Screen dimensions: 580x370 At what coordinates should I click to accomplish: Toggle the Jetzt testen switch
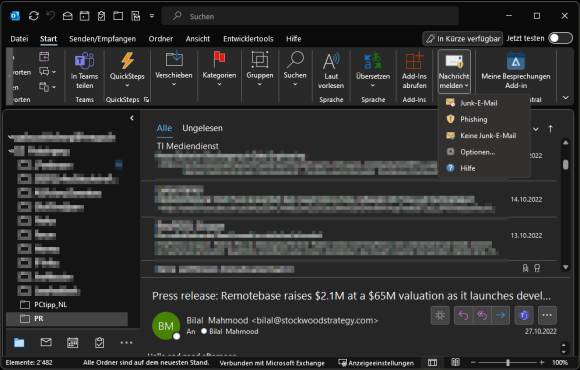(x=560, y=38)
